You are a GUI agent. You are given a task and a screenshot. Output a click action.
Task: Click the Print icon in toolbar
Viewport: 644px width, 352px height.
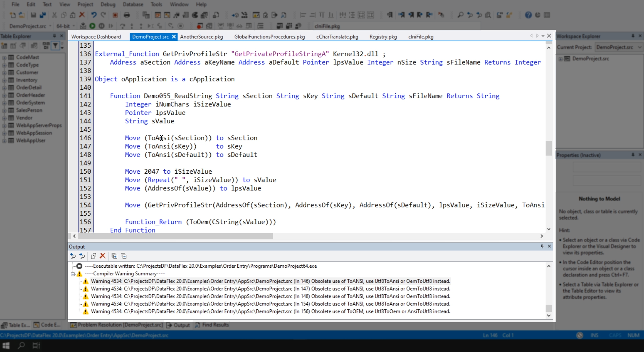[127, 15]
